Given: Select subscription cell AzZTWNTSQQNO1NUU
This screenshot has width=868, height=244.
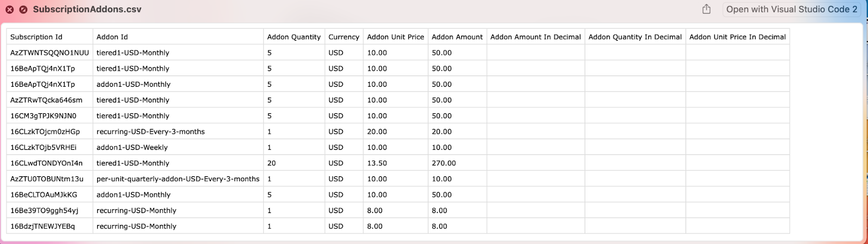Looking at the screenshot, I should pos(49,53).
